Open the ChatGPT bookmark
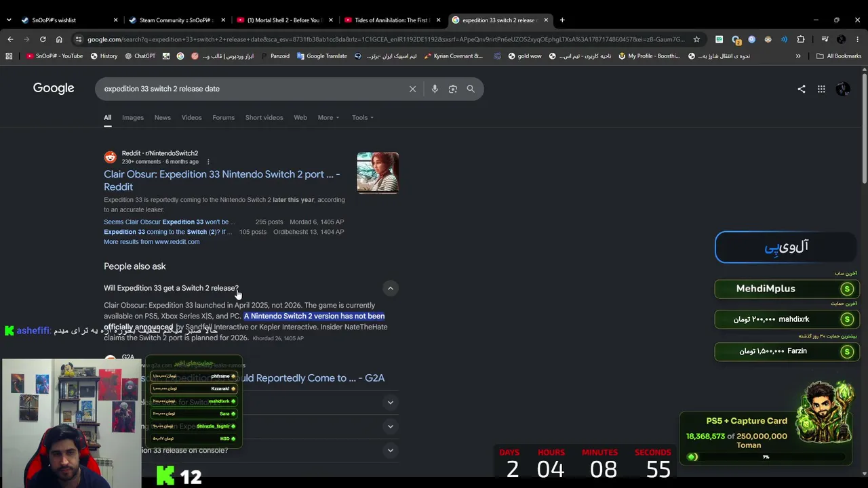The height and width of the screenshot is (488, 868). tap(140, 56)
